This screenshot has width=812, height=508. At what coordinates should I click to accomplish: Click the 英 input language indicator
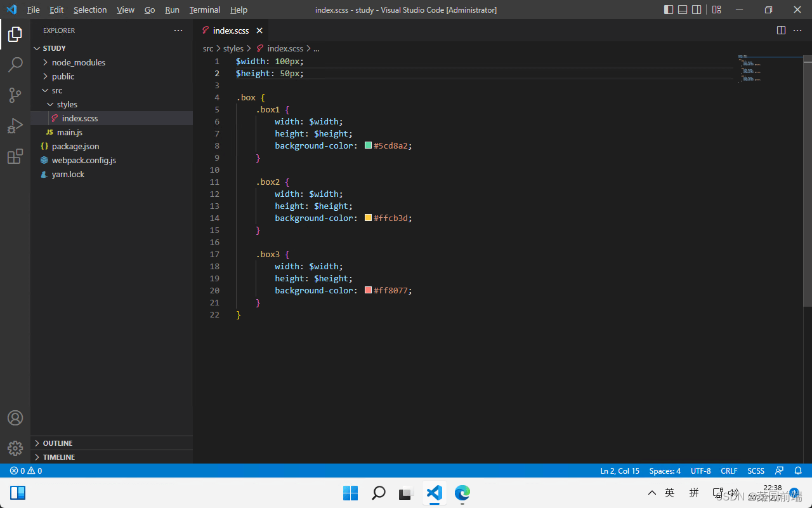coord(669,493)
